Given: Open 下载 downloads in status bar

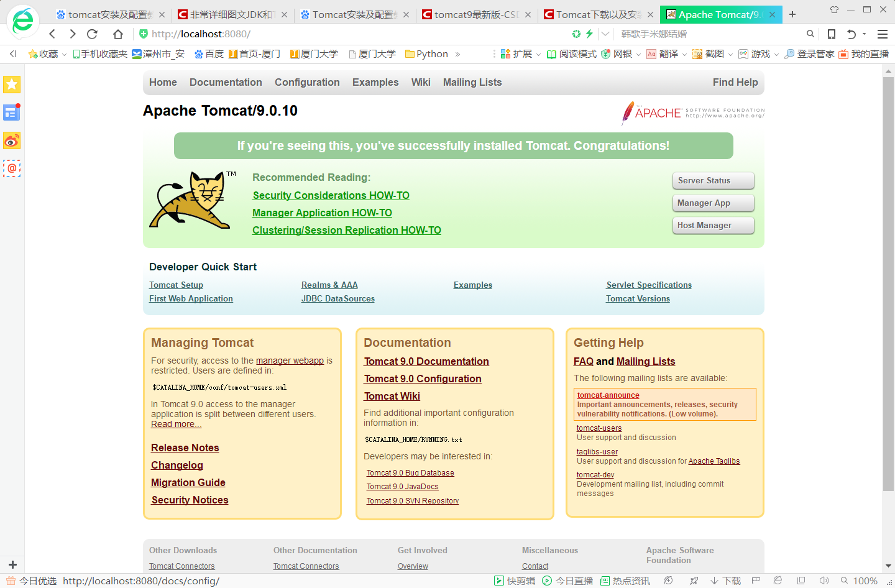Looking at the screenshot, I should coord(726,581).
